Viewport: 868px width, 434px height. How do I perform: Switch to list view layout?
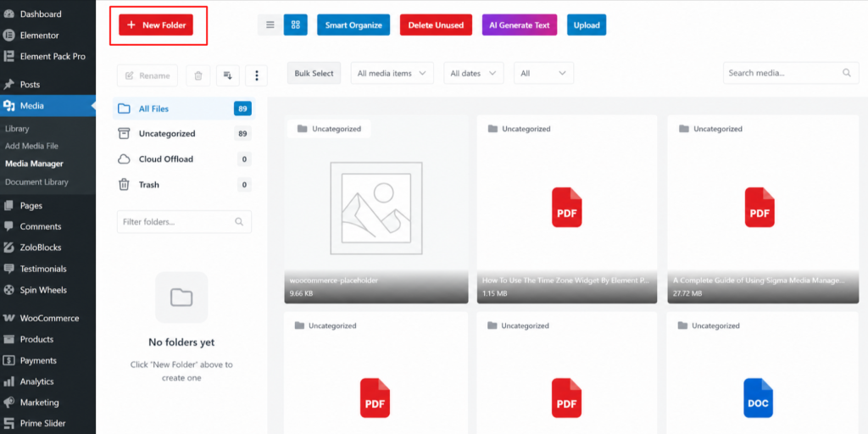pyautogui.click(x=270, y=25)
